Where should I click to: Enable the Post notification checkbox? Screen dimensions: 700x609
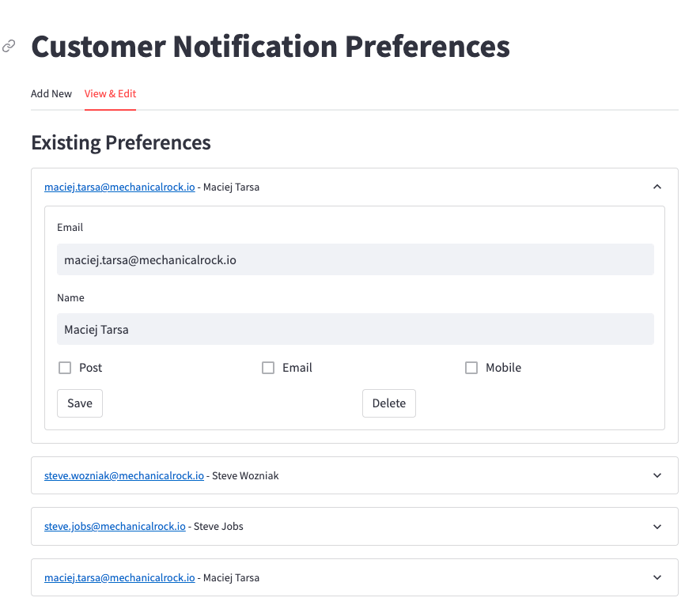click(65, 367)
